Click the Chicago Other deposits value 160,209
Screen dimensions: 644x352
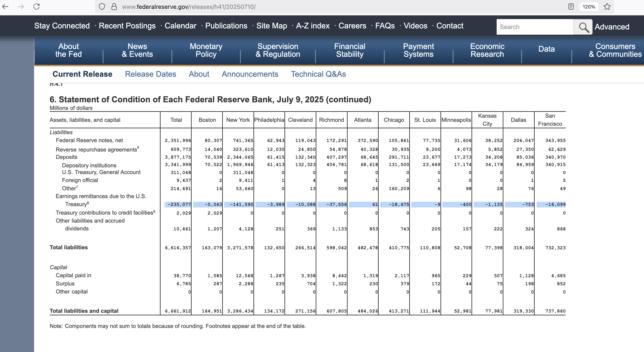[399, 189]
